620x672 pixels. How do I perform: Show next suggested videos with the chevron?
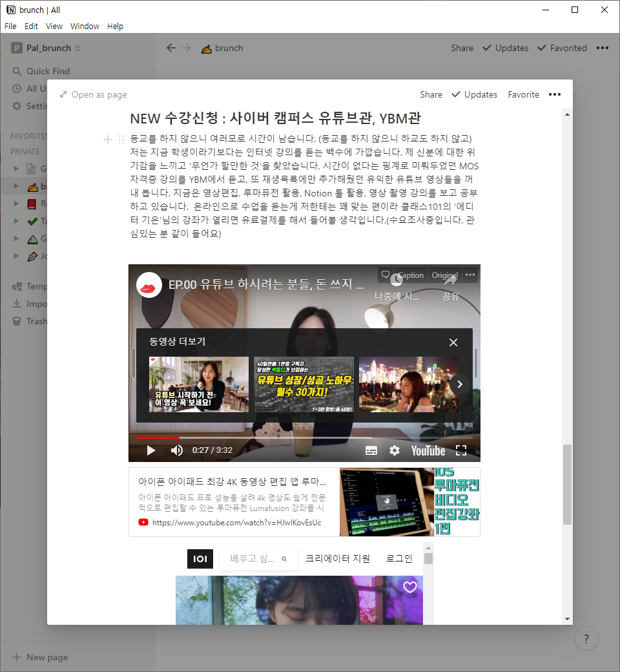coord(459,384)
